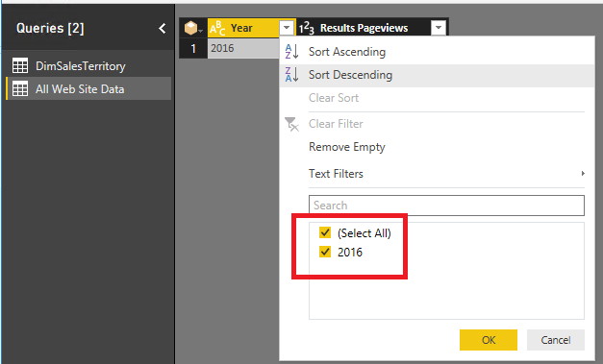The width and height of the screenshot is (603, 364).
Task: Expand the Text Filters arrow
Action: (583, 174)
